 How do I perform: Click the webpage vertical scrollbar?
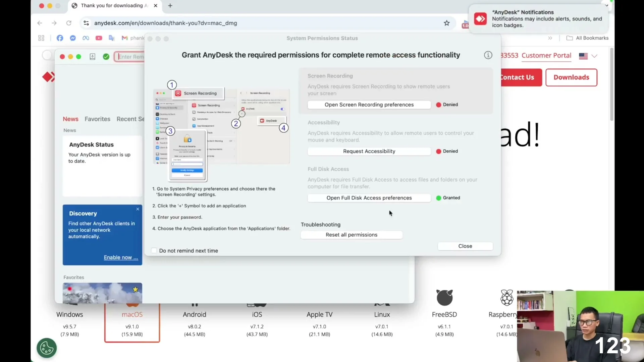click(x=612, y=84)
